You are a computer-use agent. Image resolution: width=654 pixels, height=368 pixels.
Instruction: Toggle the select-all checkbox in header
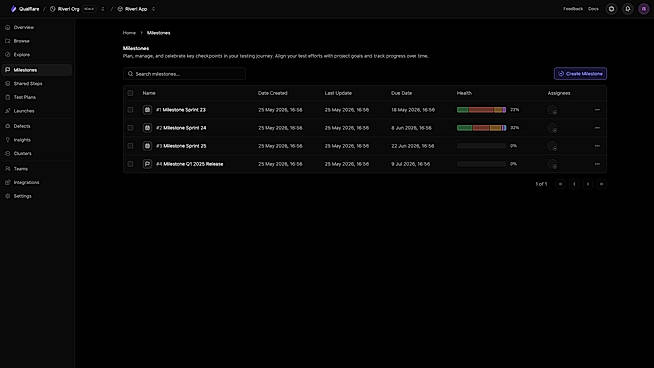131,93
